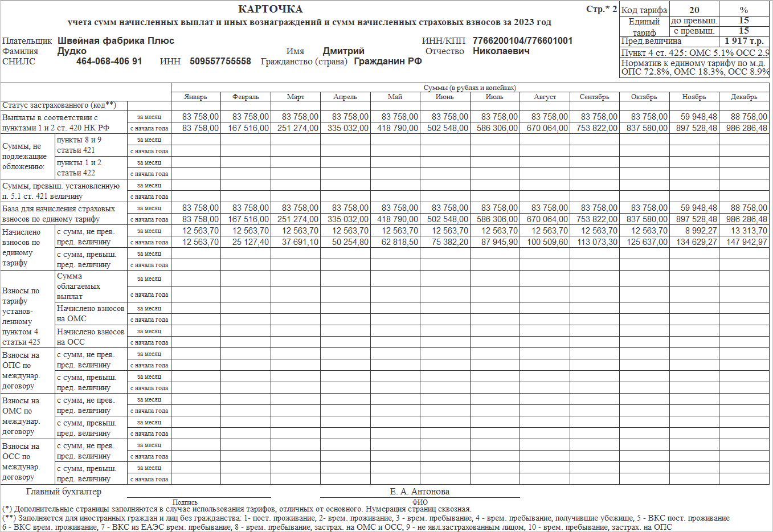This screenshot has width=773, height=532.
Task: Click limit value 1 917 т.р.
Action: point(744,41)
